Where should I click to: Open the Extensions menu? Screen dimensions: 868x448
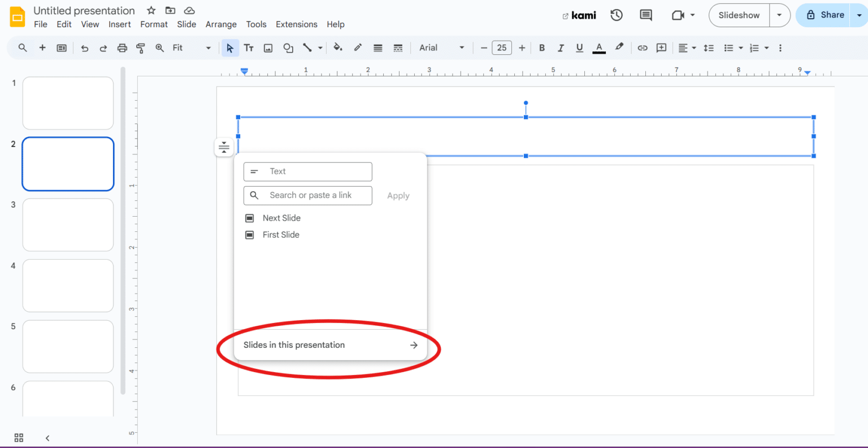click(296, 24)
